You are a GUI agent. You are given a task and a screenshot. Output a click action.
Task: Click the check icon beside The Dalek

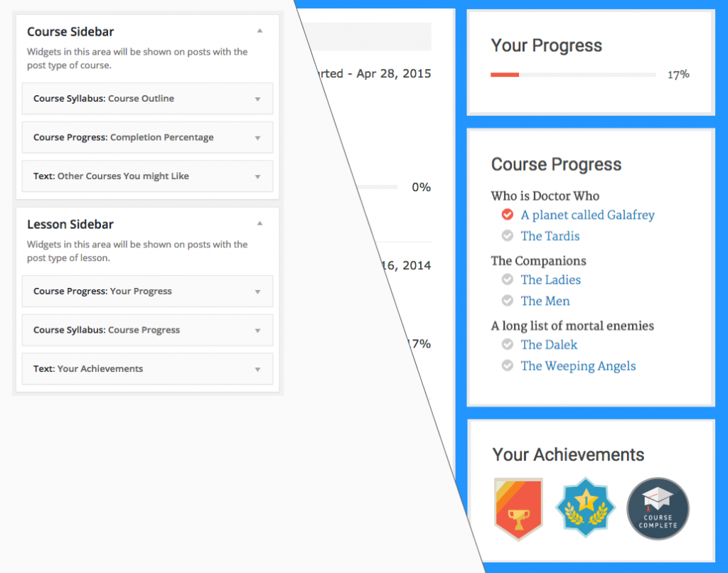(x=507, y=345)
